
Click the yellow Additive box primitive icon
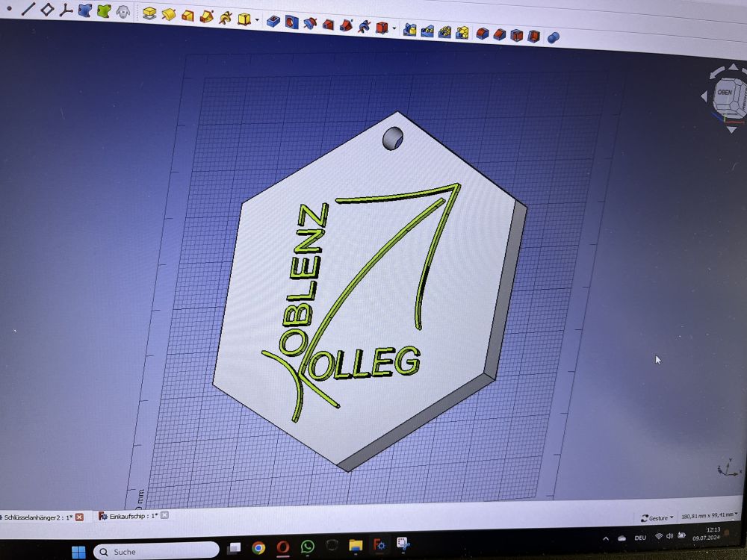[x=244, y=19]
